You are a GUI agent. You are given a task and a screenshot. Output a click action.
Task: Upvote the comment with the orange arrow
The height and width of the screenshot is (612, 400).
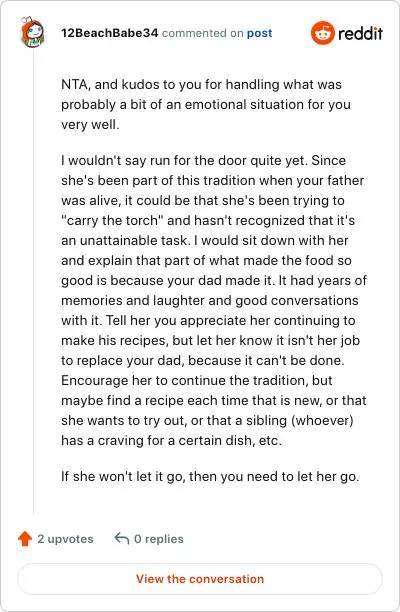point(25,539)
